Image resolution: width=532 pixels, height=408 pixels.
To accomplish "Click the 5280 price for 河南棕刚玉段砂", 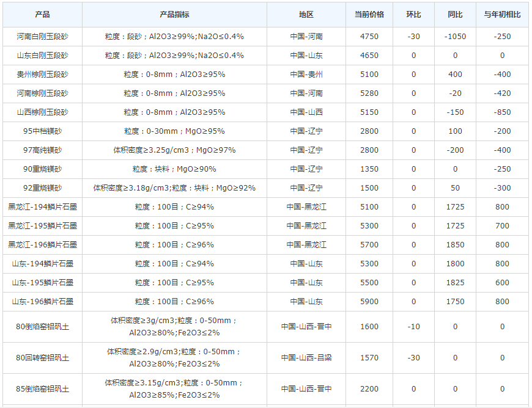I will click(x=369, y=93).
